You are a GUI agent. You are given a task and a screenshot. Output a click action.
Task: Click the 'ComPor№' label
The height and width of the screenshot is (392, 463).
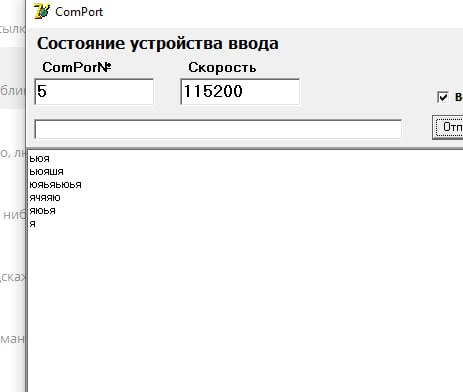77,67
